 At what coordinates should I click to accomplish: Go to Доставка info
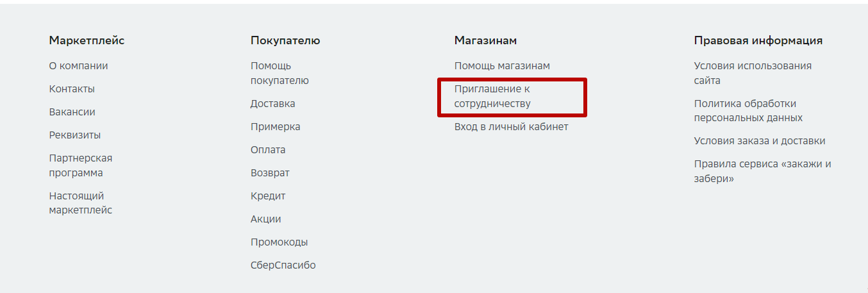pos(273,103)
